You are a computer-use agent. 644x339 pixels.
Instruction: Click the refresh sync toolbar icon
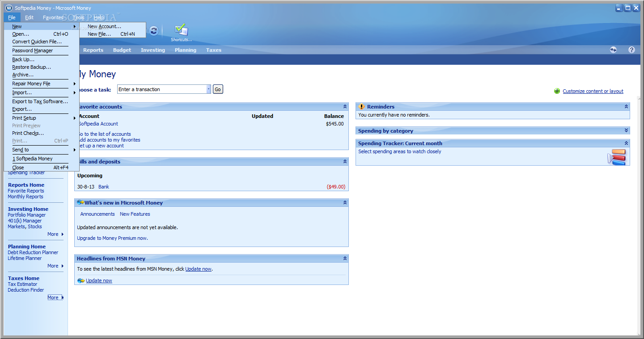(154, 30)
